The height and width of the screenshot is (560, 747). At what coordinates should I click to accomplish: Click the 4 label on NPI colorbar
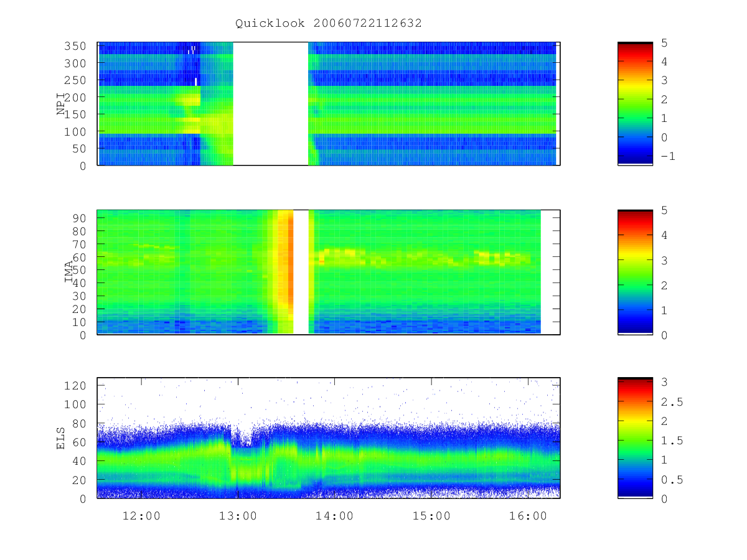[664, 62]
